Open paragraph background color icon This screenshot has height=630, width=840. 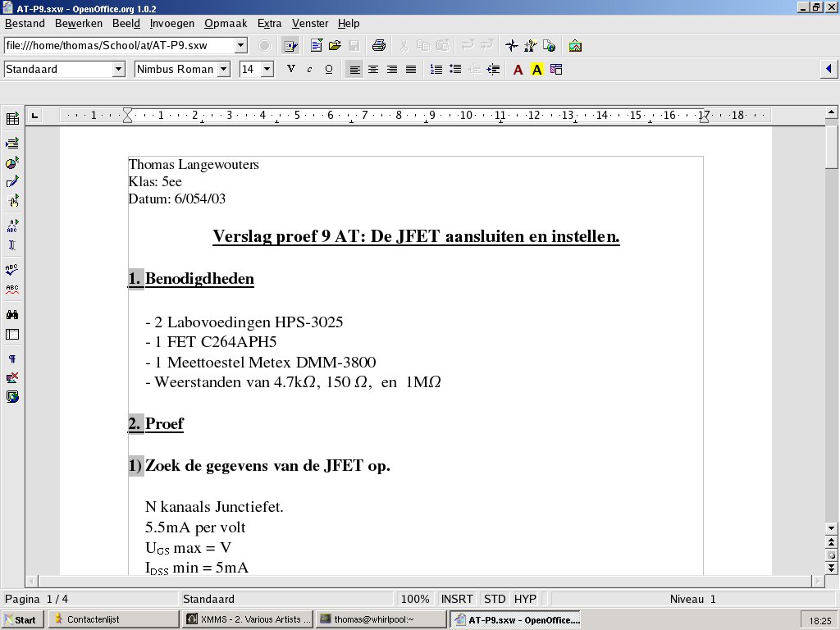[x=556, y=70]
